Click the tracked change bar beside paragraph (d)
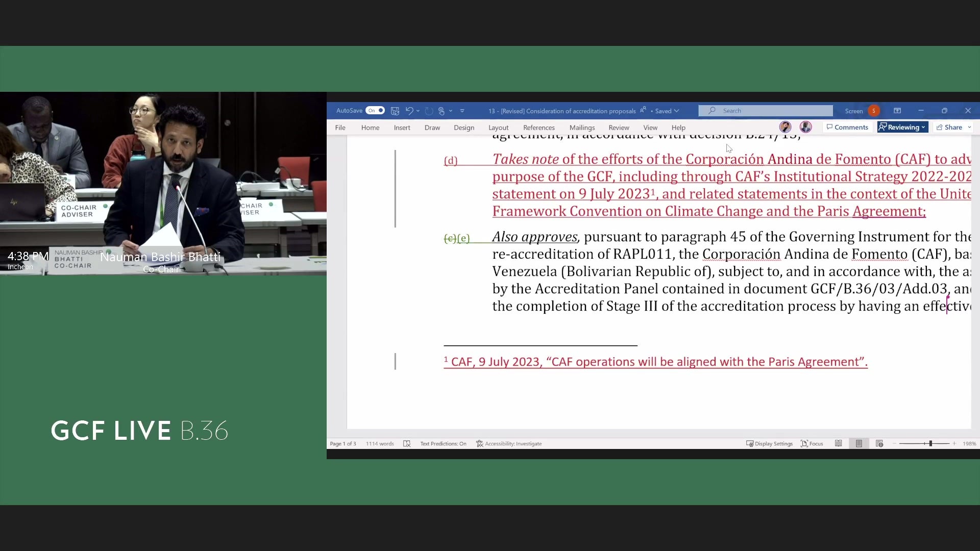The width and height of the screenshot is (980, 551). [395, 189]
